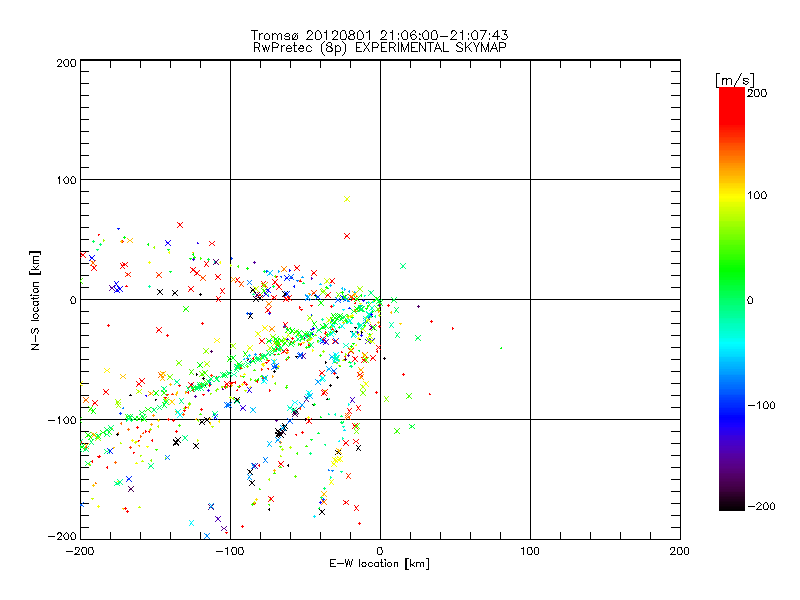Select colorbar tick label '200' at top

tap(757, 93)
